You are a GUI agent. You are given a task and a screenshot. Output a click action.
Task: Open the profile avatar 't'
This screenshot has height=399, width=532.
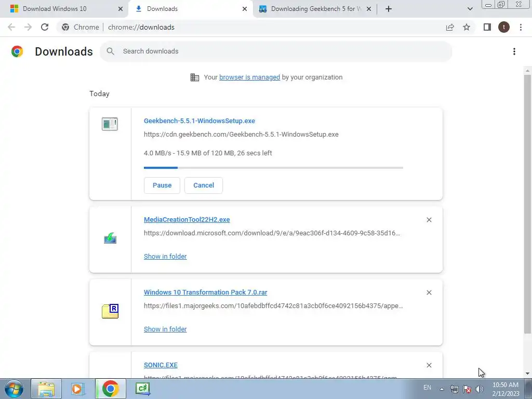504,27
